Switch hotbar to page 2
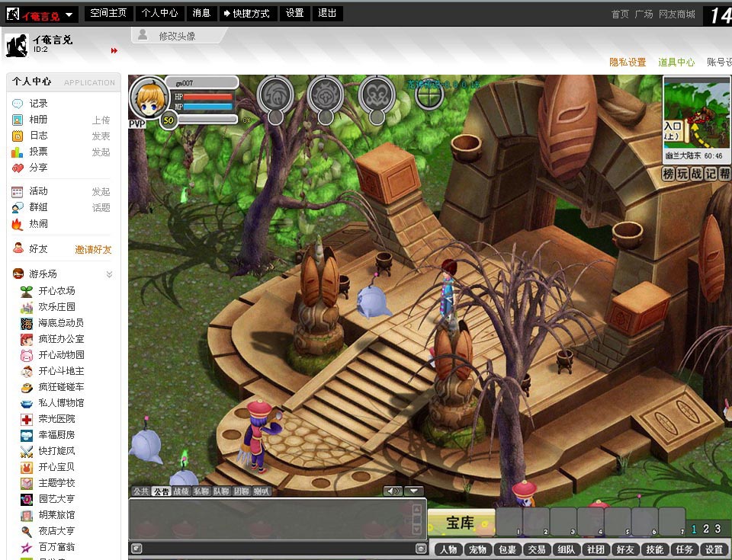This screenshot has height=560, width=732. 706,529
